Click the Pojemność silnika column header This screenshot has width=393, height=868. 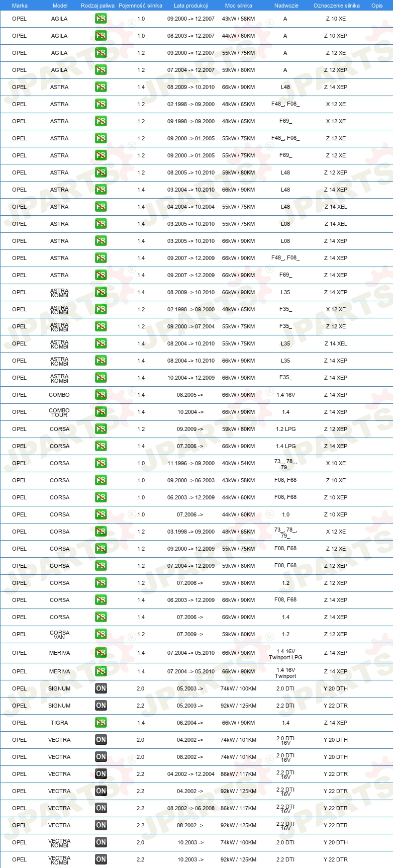(141, 6)
